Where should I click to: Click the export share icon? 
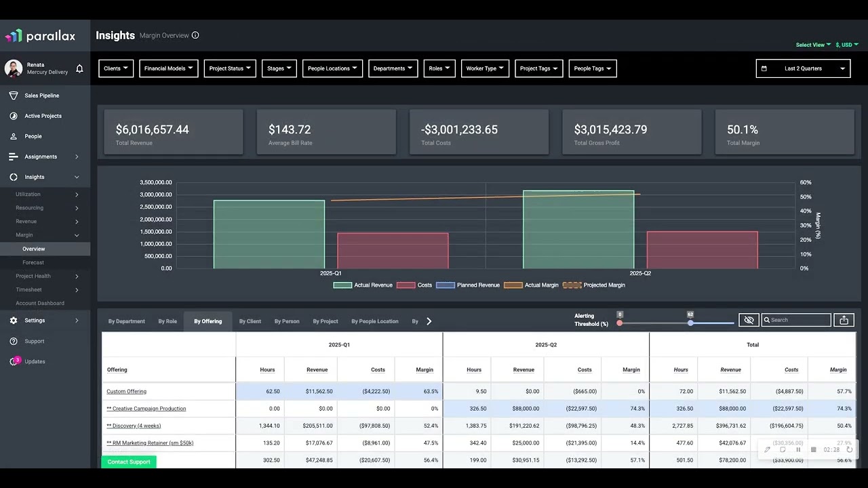pos(844,320)
